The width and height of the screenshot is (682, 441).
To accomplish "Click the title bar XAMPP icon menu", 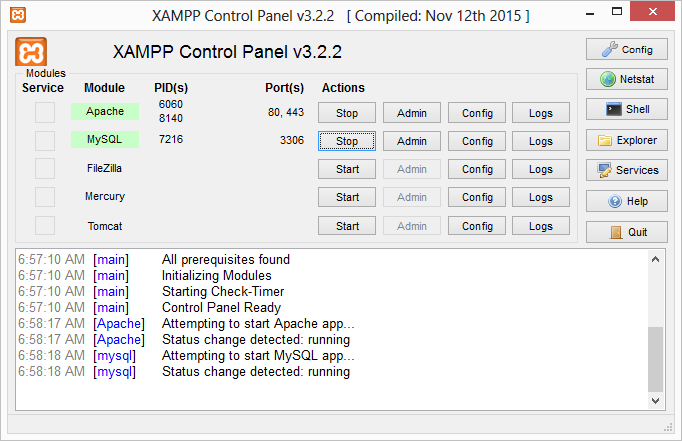I will click(18, 15).
